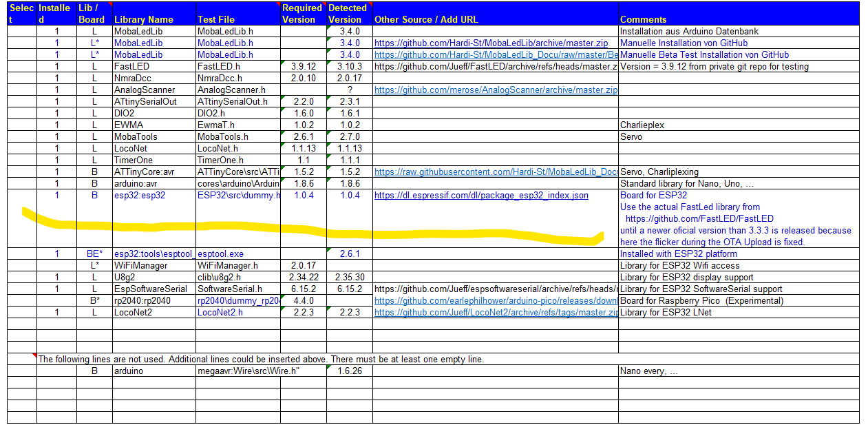The height and width of the screenshot is (425, 868).
Task: Click the 'Detected Version' column header
Action: 349,14
